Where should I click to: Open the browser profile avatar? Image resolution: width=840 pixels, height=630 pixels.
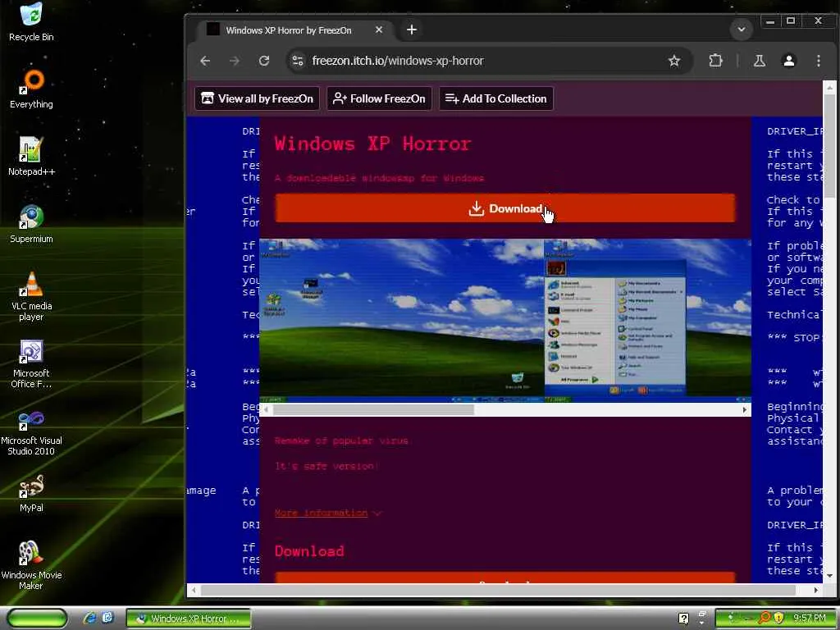tap(788, 61)
